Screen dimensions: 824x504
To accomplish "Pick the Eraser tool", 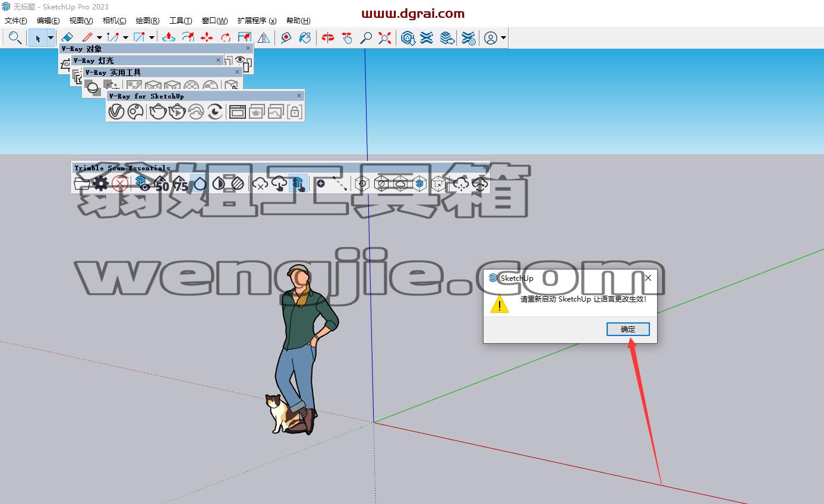I will click(x=67, y=37).
